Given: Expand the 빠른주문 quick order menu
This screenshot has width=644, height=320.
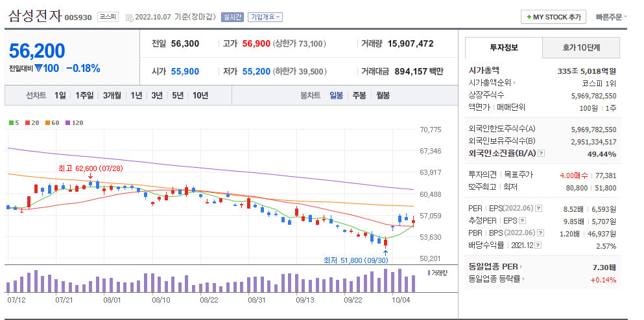Looking at the screenshot, I should pyautogui.click(x=611, y=17).
